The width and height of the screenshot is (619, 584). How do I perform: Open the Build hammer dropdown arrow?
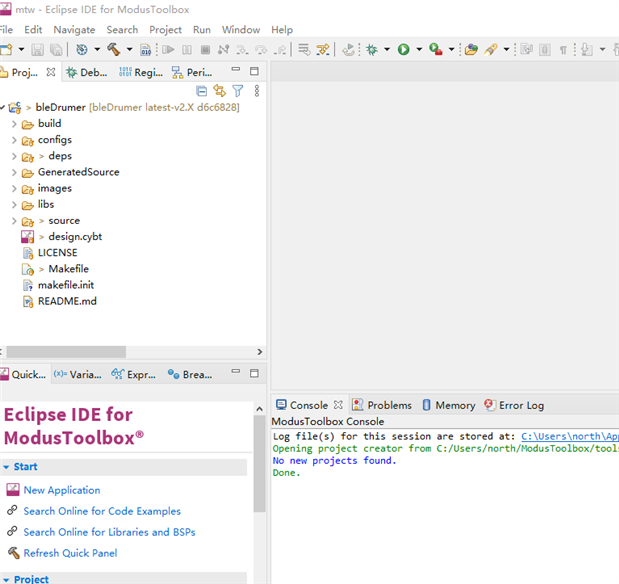coord(129,49)
